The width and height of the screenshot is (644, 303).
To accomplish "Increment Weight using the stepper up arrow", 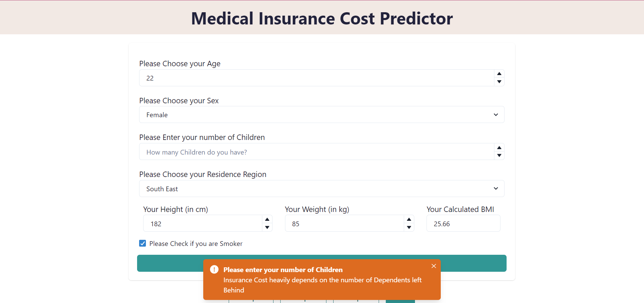I will pos(409,219).
